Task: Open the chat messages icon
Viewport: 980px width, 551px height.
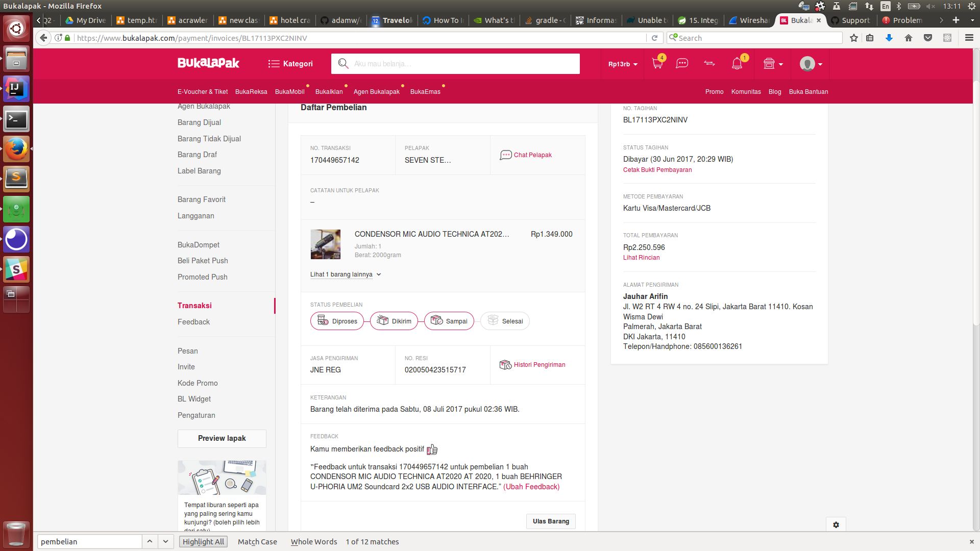Action: 682,64
